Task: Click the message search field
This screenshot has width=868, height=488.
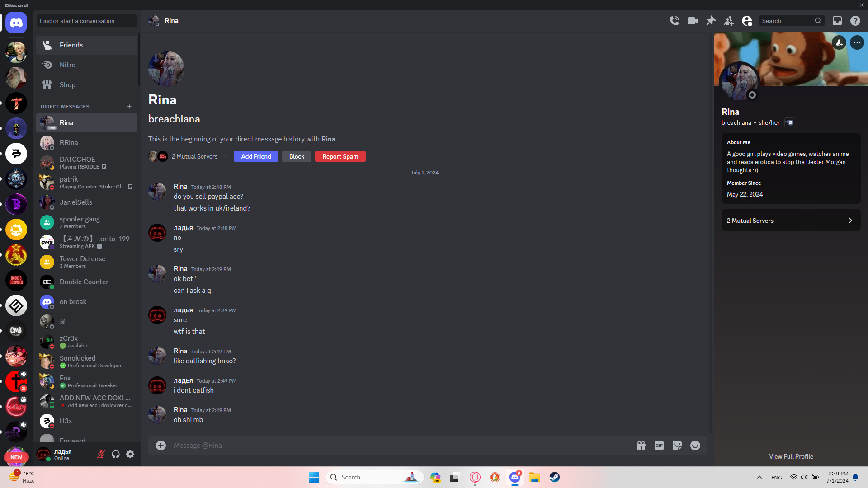Action: [792, 21]
